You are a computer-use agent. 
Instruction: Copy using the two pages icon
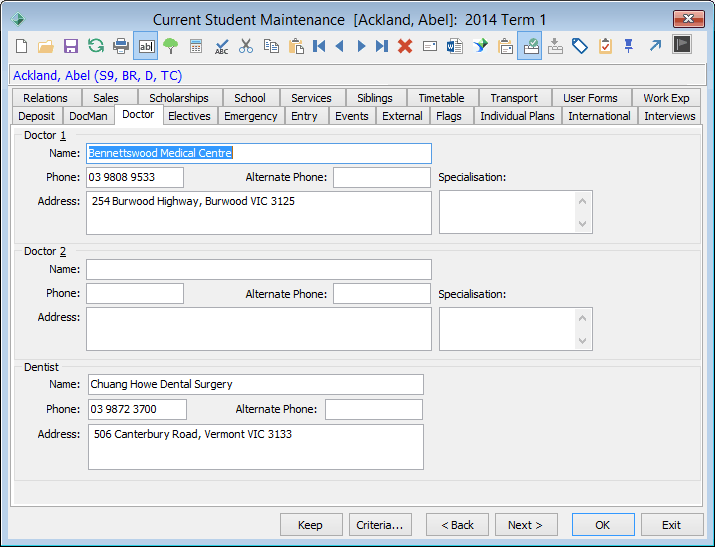tap(271, 46)
